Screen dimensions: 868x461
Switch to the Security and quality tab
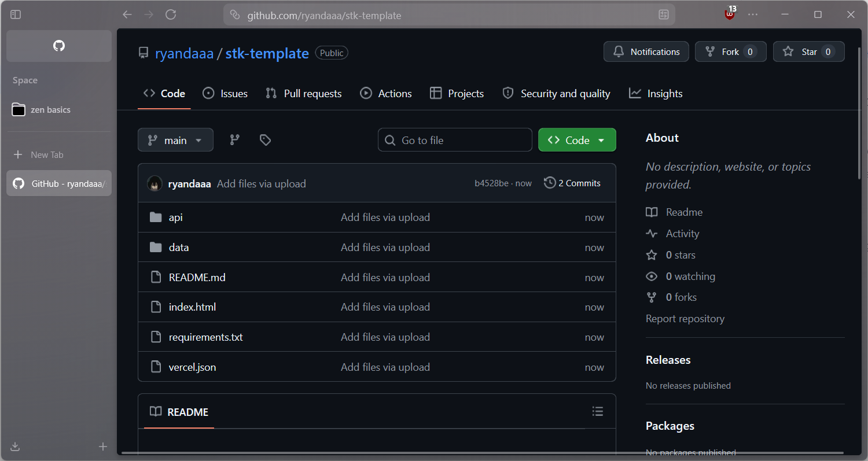point(556,94)
